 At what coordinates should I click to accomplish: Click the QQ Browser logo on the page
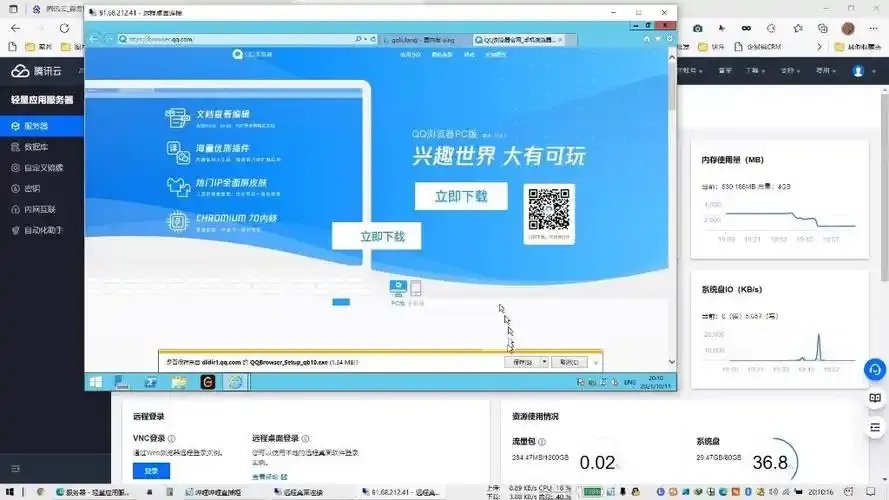pos(252,54)
